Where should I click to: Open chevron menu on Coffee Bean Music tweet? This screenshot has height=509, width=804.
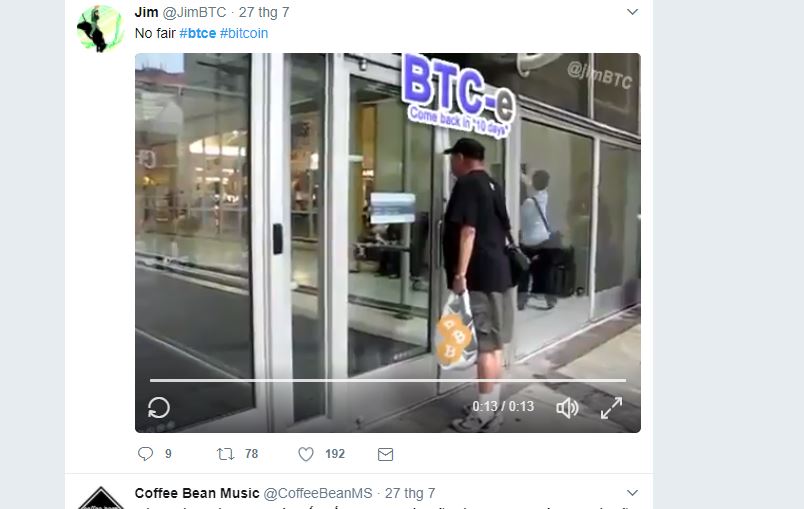pos(632,493)
